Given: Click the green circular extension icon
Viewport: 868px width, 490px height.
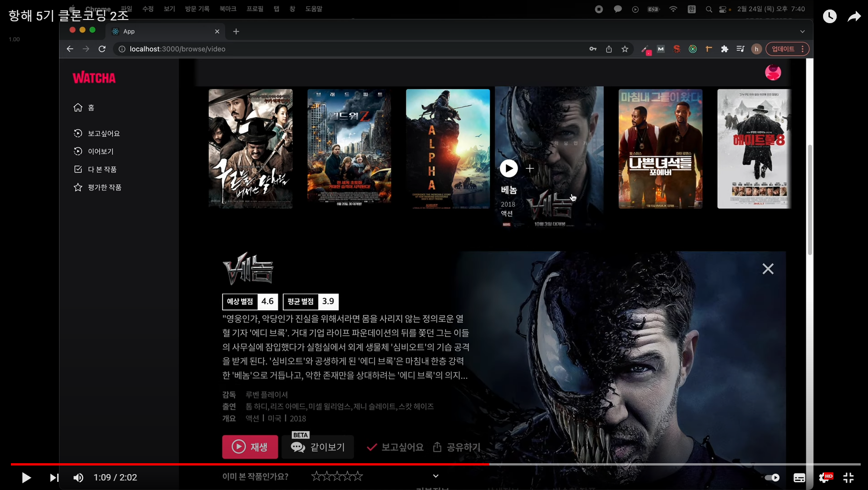Looking at the screenshot, I should [693, 49].
